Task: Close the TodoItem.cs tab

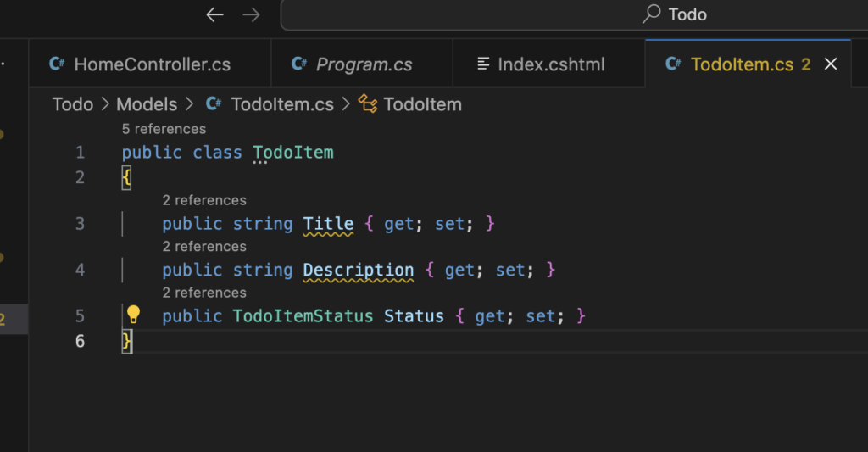Action: pos(831,64)
